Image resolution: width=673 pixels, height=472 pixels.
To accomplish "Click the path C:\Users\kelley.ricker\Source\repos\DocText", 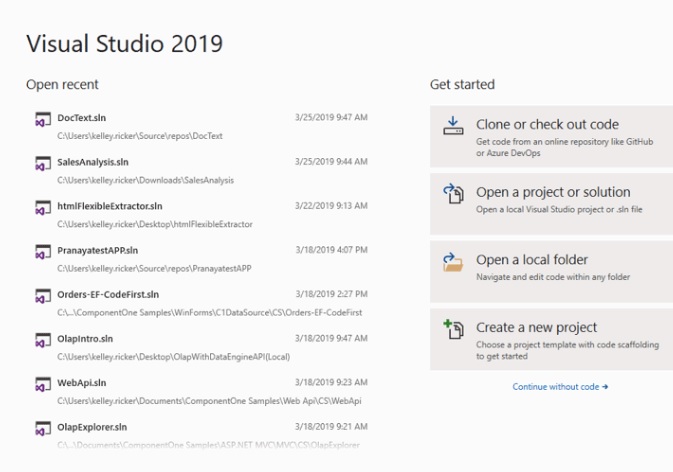I will [140, 136].
